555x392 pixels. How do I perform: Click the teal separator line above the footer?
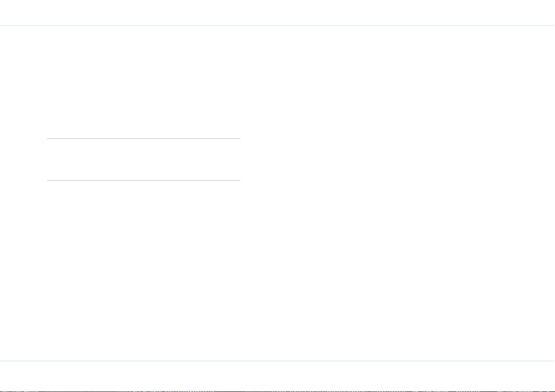coord(278,361)
